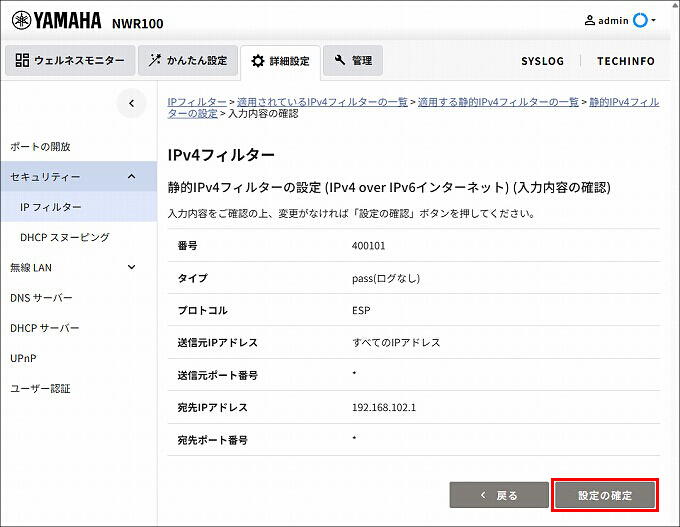Open the かんたん設定 tab

click(188, 60)
